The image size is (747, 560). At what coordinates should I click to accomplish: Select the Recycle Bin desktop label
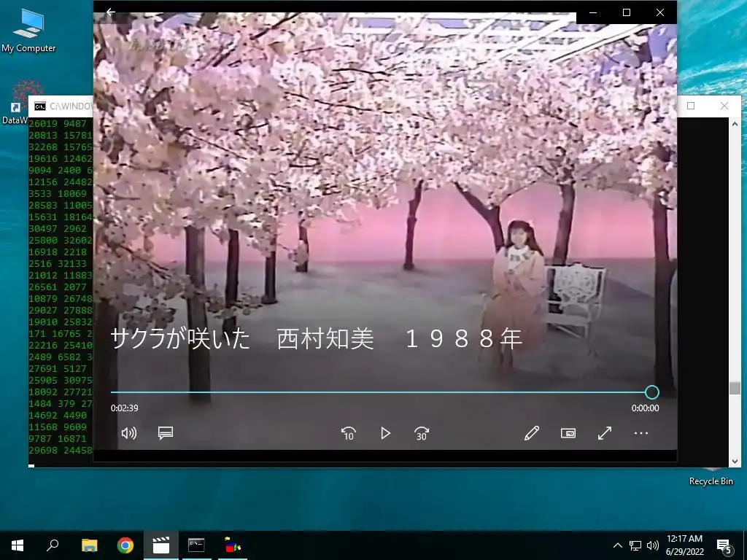click(x=711, y=481)
